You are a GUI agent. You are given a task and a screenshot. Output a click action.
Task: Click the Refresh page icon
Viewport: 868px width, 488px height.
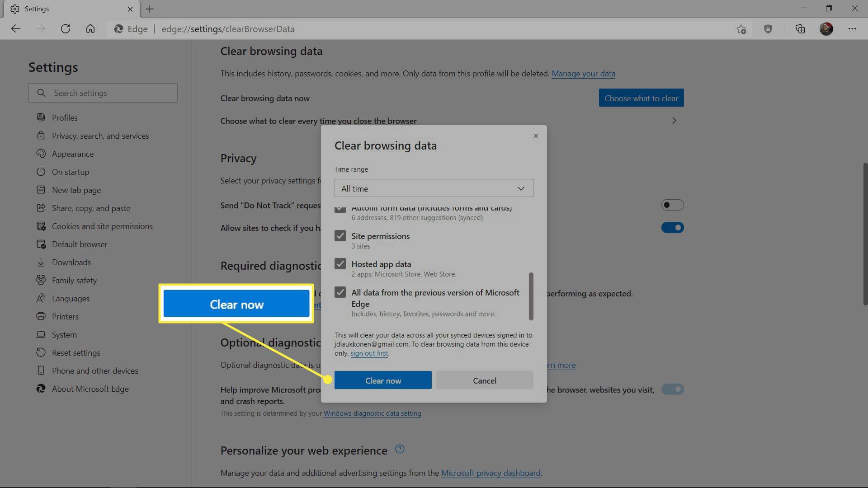(66, 29)
